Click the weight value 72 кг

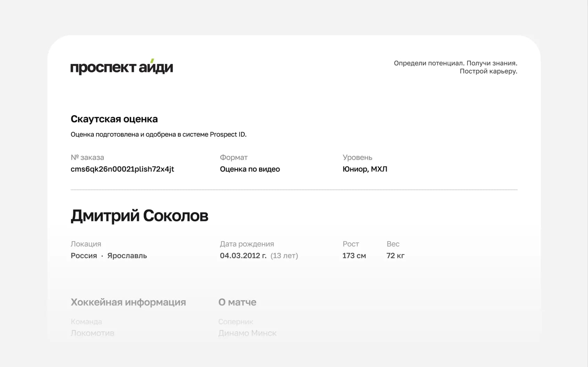pos(395,256)
